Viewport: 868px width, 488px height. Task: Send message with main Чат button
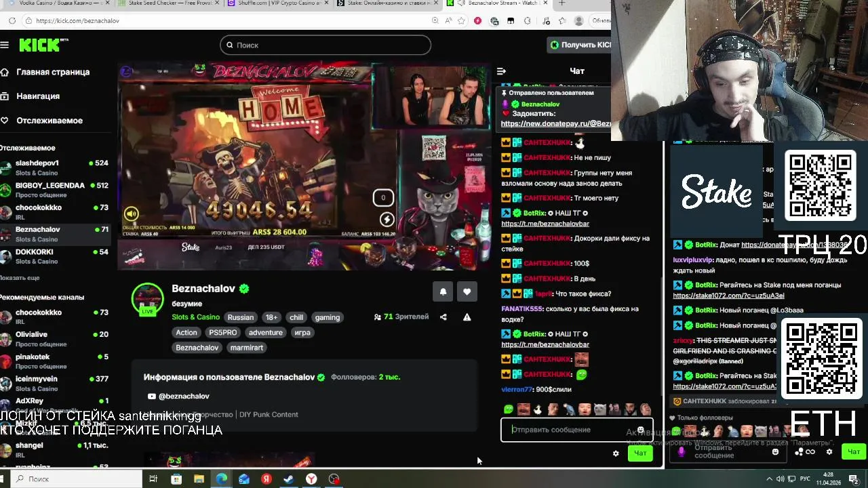point(640,453)
